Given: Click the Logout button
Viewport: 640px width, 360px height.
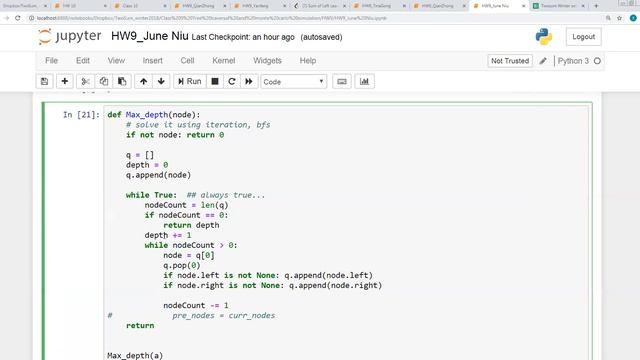Looking at the screenshot, I should [583, 37].
